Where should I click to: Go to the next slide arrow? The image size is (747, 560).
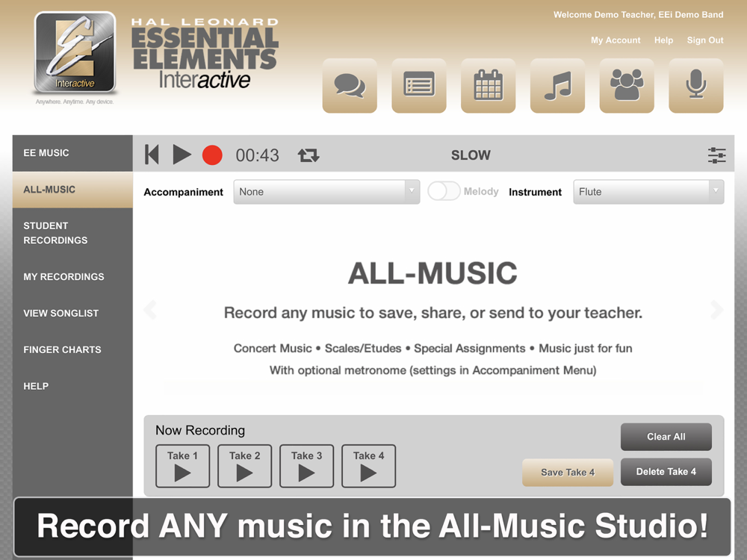(716, 310)
